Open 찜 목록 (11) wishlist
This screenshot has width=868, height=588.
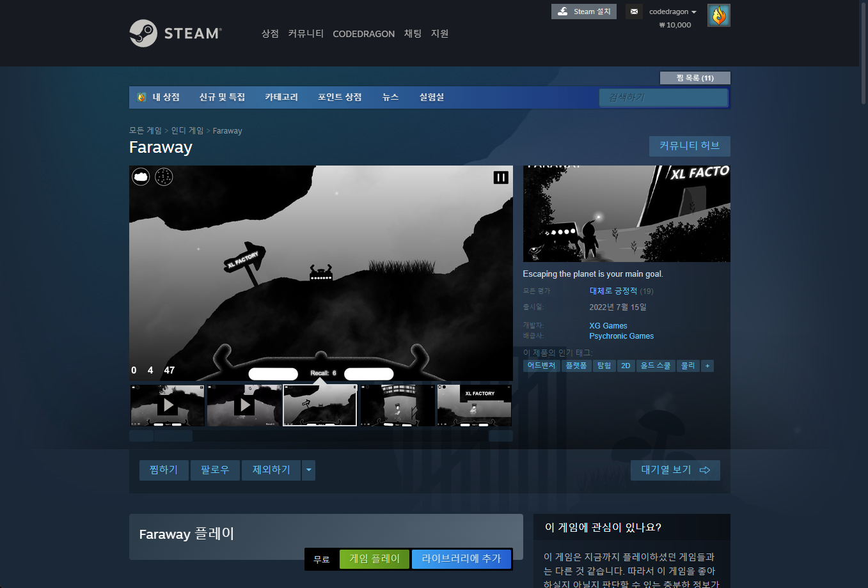click(x=695, y=78)
